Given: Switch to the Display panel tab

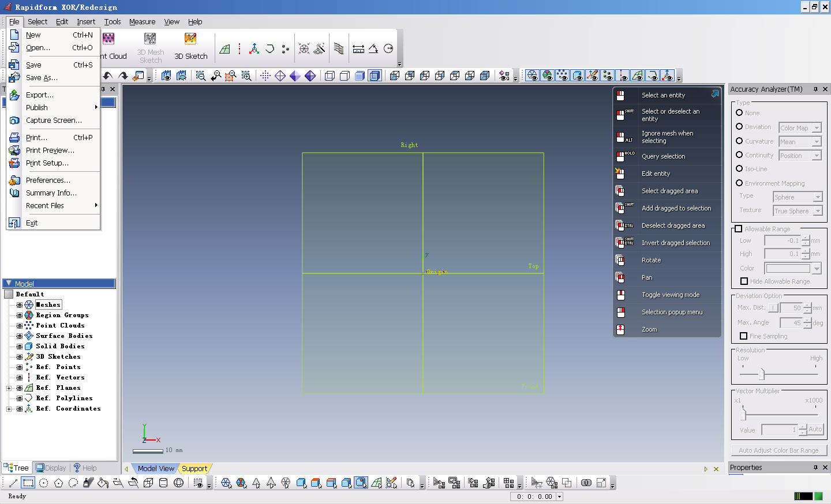Looking at the screenshot, I should coord(51,468).
